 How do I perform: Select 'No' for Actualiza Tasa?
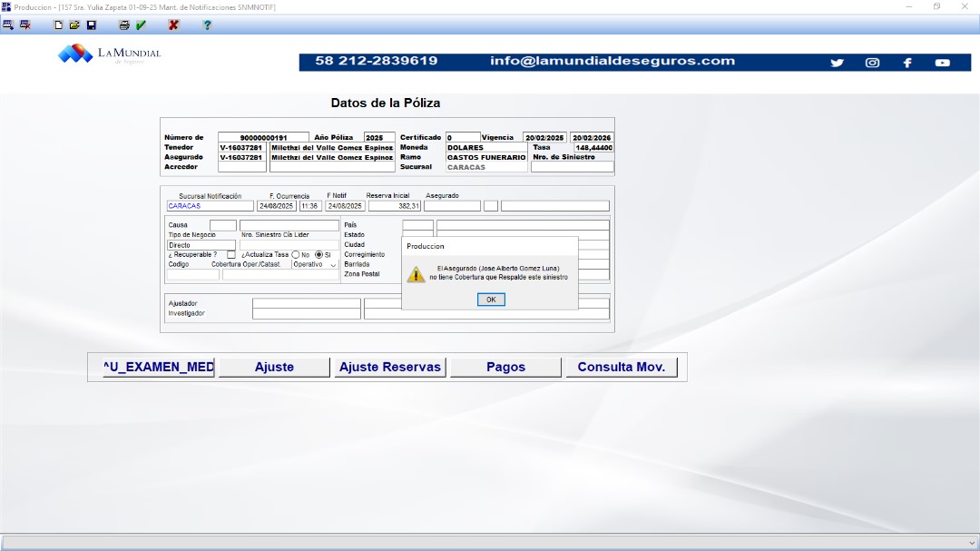296,255
